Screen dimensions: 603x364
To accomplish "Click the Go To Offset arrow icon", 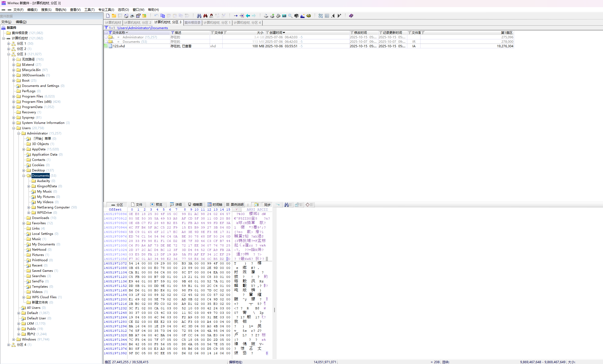I will pyautogui.click(x=236, y=16).
